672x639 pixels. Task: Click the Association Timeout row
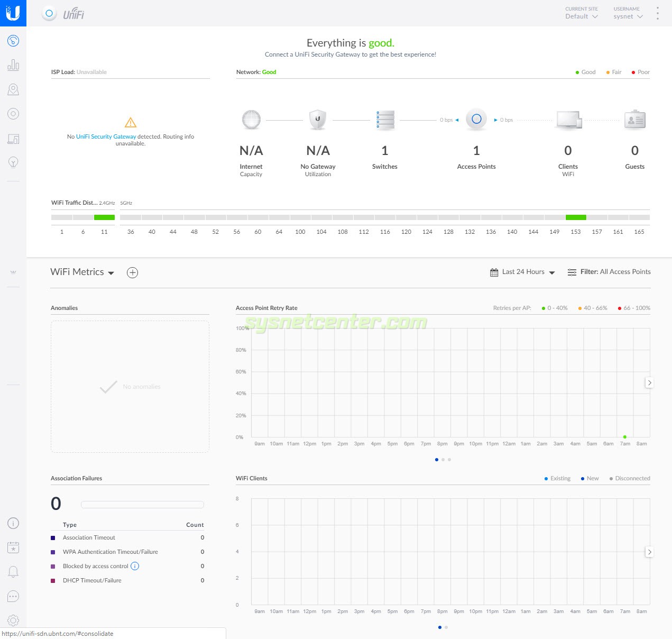click(127, 537)
